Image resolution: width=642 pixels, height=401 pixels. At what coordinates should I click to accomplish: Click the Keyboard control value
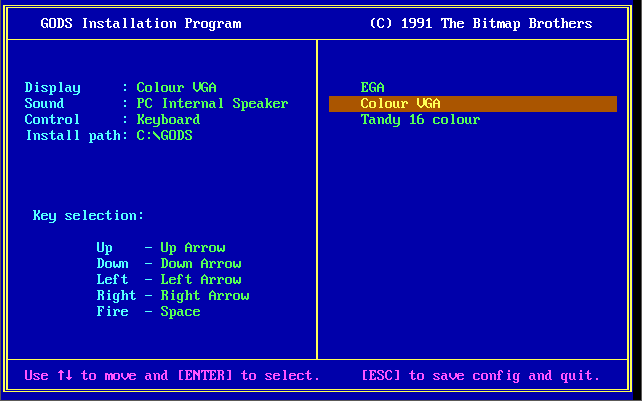point(168,120)
